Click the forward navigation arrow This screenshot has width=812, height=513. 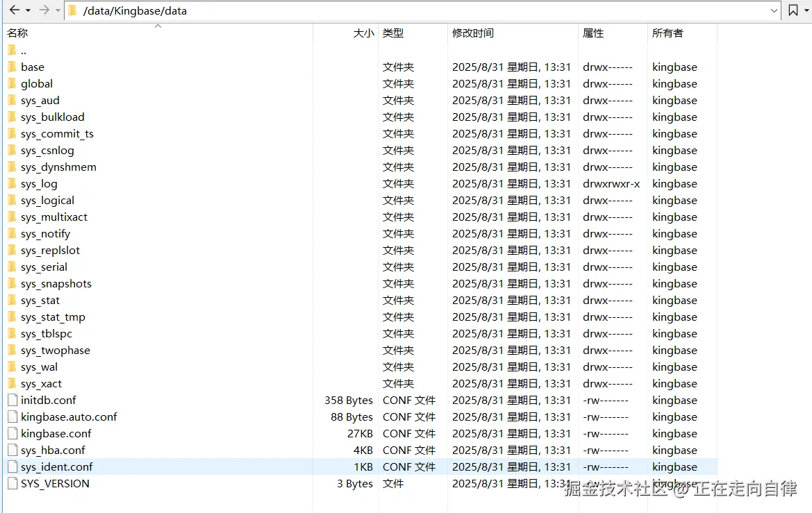(x=44, y=10)
